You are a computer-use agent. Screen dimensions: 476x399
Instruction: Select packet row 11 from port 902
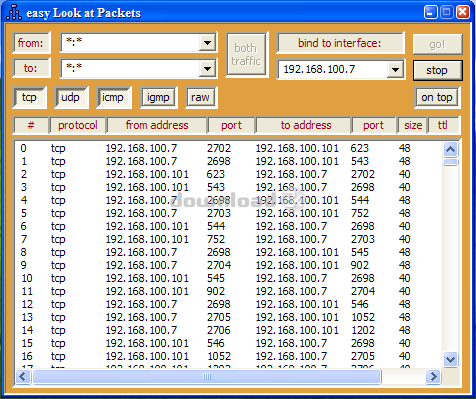click(229, 291)
